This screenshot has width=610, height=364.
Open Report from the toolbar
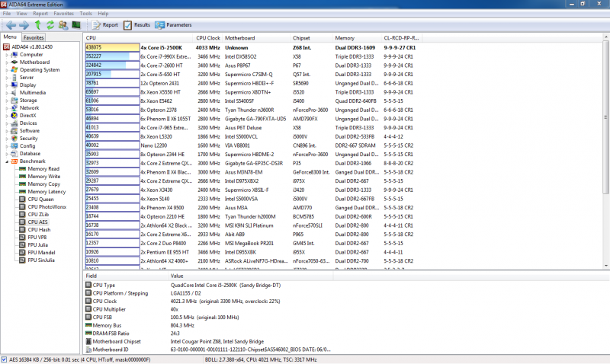tap(105, 25)
